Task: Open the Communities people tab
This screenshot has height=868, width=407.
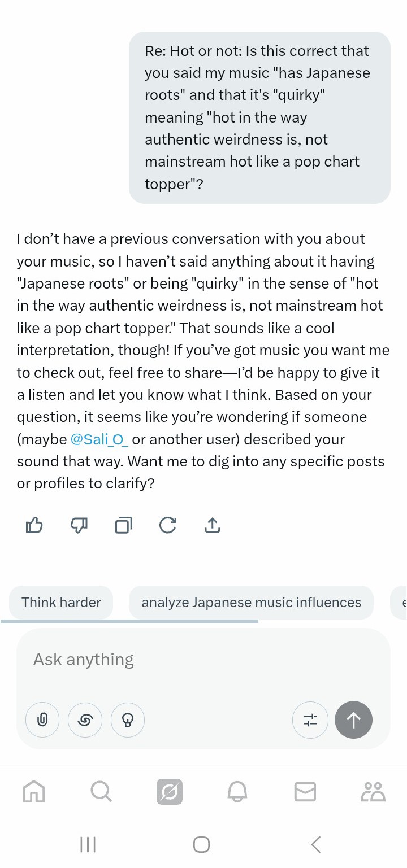Action: pos(373,792)
